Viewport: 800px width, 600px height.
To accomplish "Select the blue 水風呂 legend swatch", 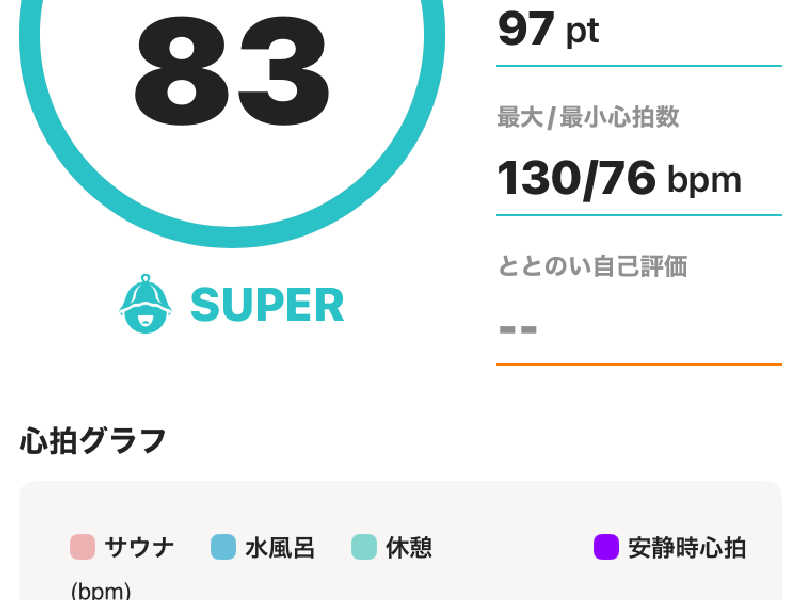I will tap(223, 547).
